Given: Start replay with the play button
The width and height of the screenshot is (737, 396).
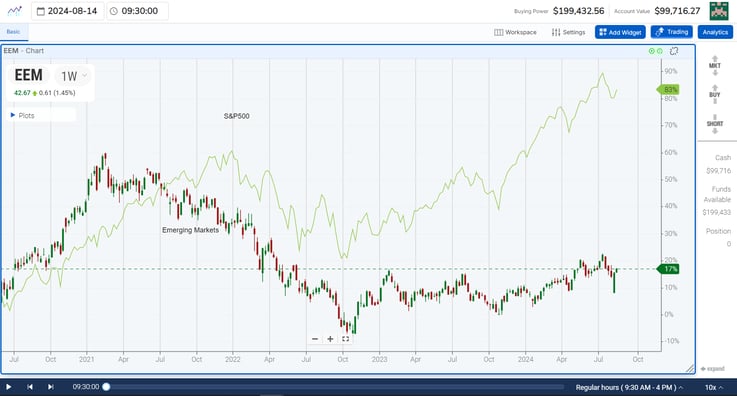Looking at the screenshot, I should (8, 387).
